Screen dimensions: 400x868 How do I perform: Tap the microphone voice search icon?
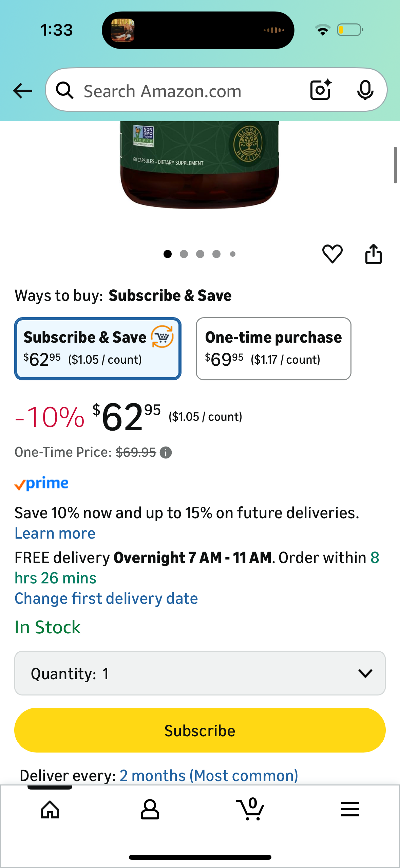tap(365, 90)
